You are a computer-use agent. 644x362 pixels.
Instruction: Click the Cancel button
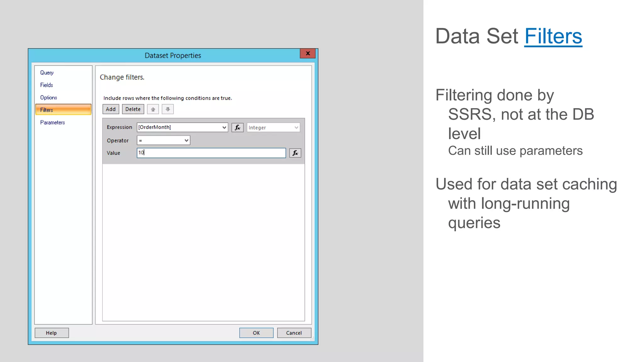[x=294, y=333]
